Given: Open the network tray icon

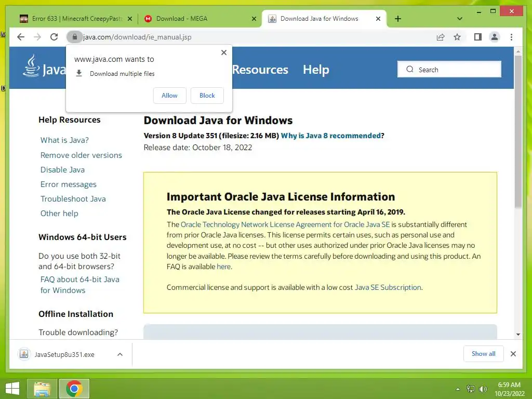Looking at the screenshot, I should (x=470, y=389).
